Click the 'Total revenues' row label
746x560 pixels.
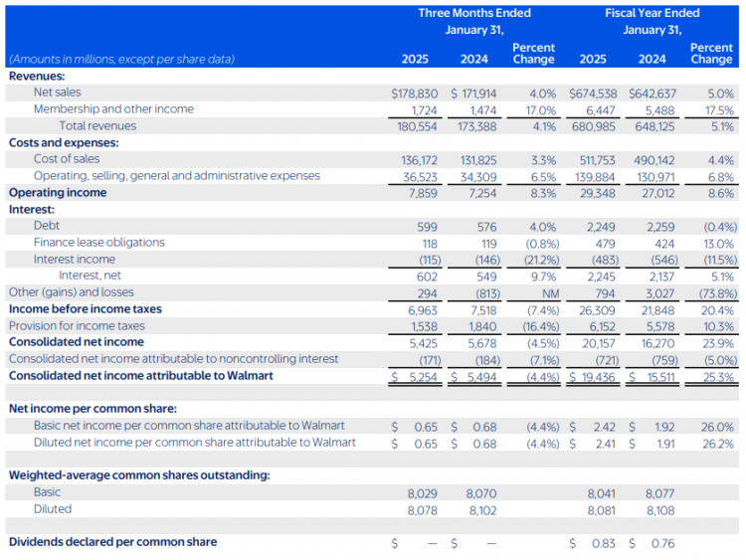(97, 125)
